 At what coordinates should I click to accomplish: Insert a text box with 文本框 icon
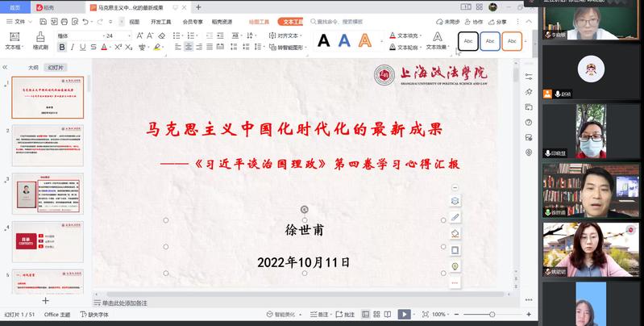click(13, 40)
